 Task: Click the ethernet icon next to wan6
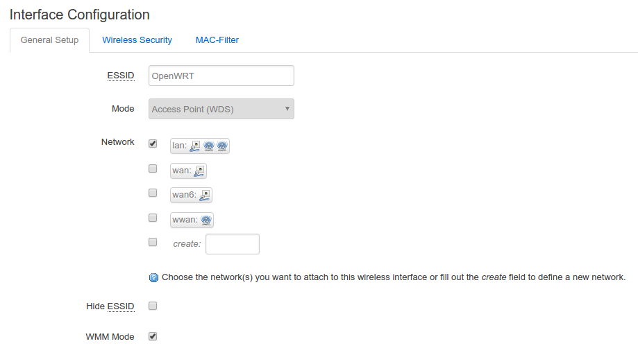pyautogui.click(x=205, y=195)
